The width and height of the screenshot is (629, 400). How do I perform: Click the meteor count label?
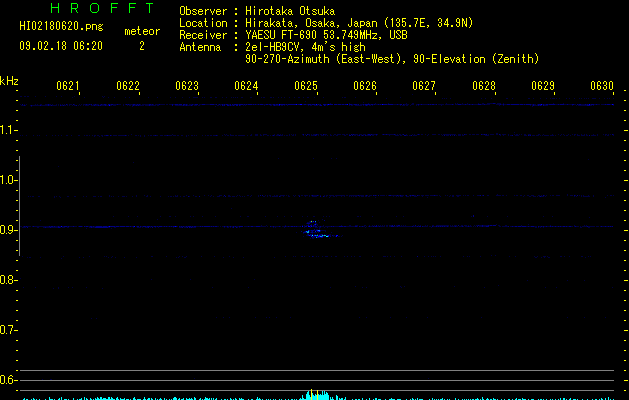point(142,31)
